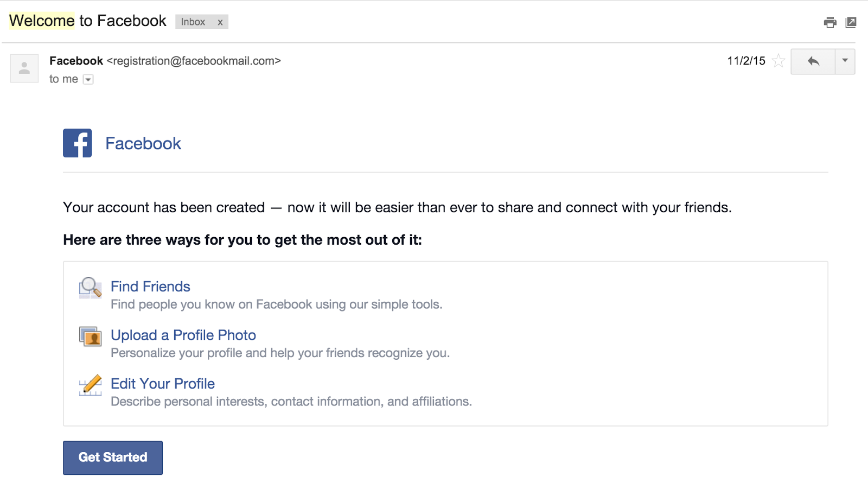Image resolution: width=868 pixels, height=502 pixels.
Task: Click the email subject Welcome to Facebook
Action: coord(88,21)
